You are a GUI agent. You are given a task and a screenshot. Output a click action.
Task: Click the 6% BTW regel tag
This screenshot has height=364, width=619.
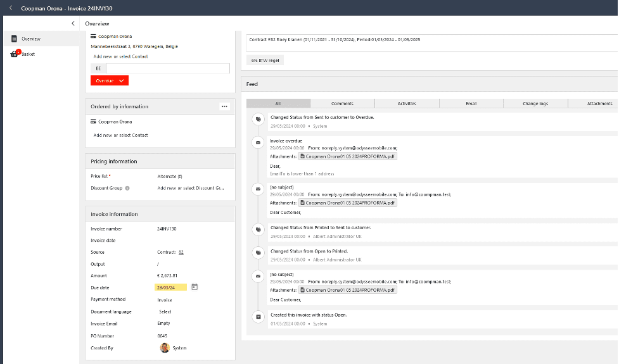[x=265, y=60]
